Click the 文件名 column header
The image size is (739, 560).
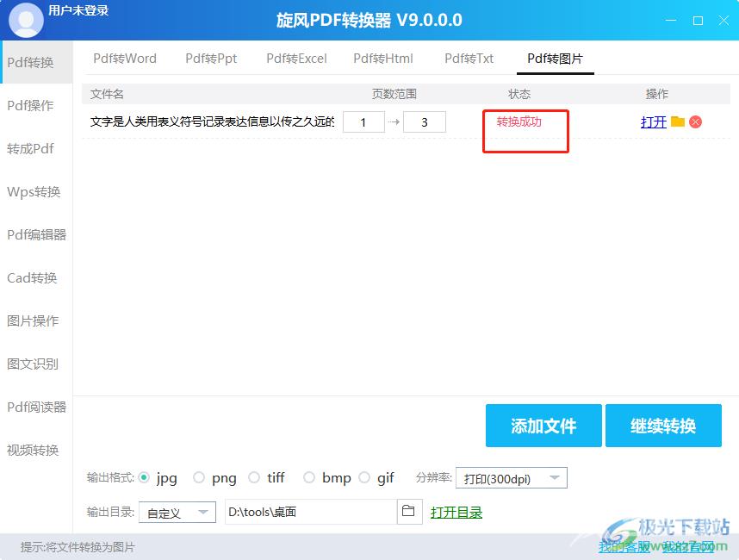click(107, 94)
